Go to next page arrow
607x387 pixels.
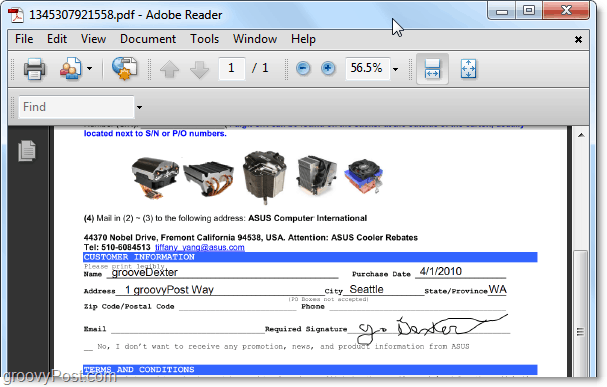click(199, 69)
